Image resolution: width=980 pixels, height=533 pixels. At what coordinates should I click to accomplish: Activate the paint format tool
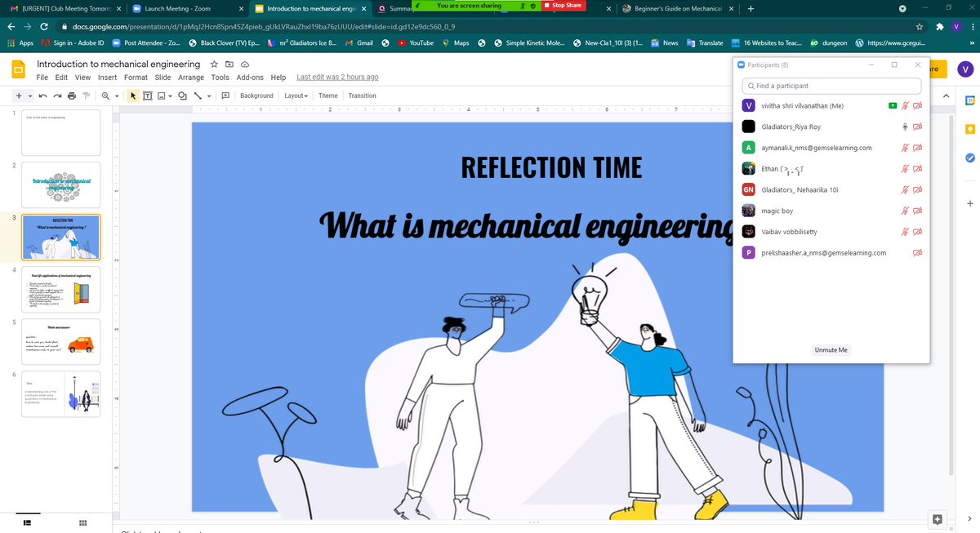(86, 95)
